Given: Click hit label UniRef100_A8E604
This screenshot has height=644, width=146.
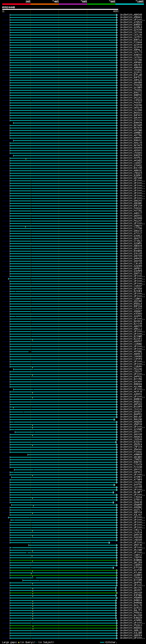Looking at the screenshot, I should click(x=131, y=246).
